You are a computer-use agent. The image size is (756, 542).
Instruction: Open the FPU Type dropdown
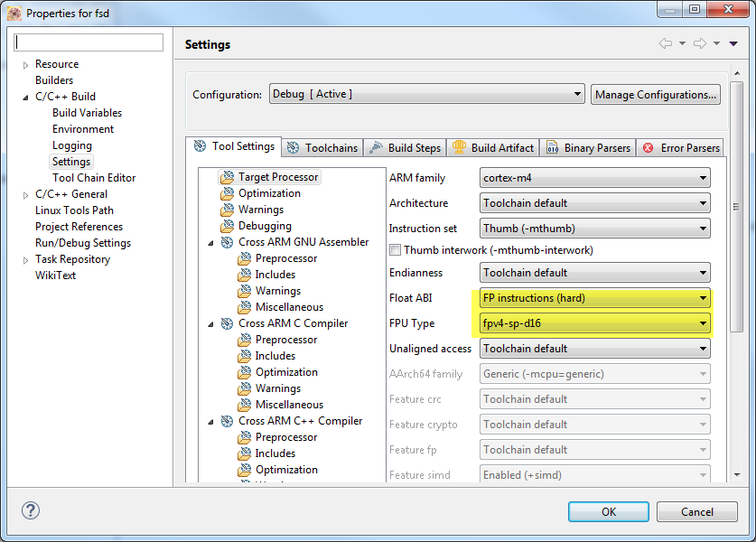(x=594, y=323)
